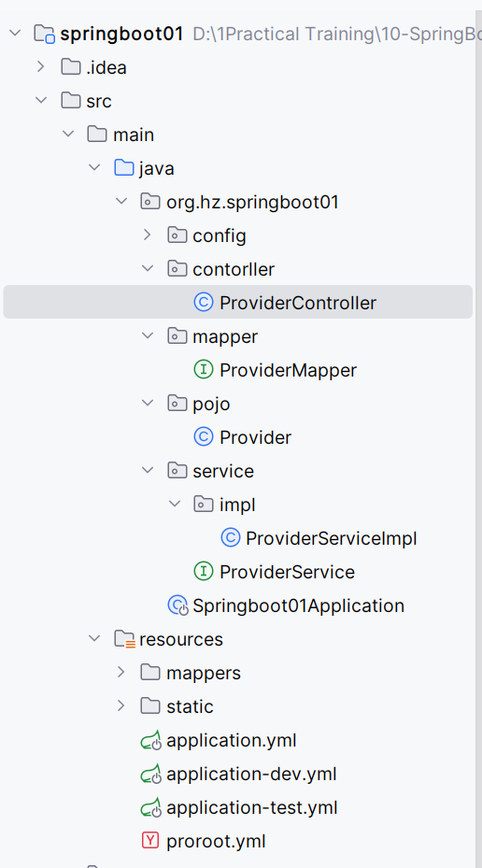Collapse the contorller package
Image resolution: width=482 pixels, height=868 pixels.
(148, 268)
